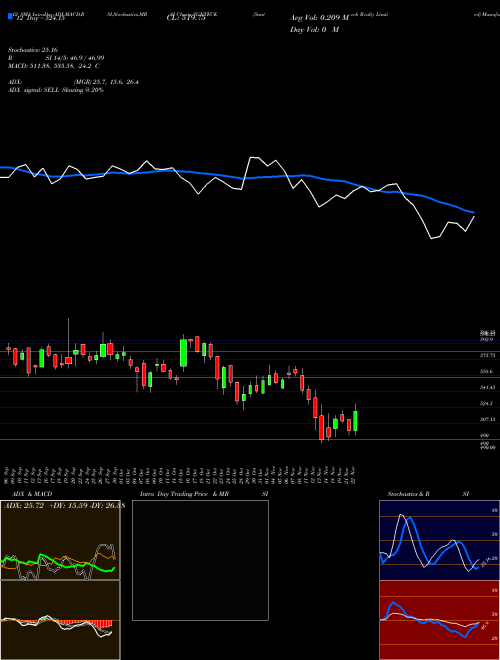The image size is (500, 660).
Task: Click the tall green candlestick in mid-October
Action: (x=184, y=353)
